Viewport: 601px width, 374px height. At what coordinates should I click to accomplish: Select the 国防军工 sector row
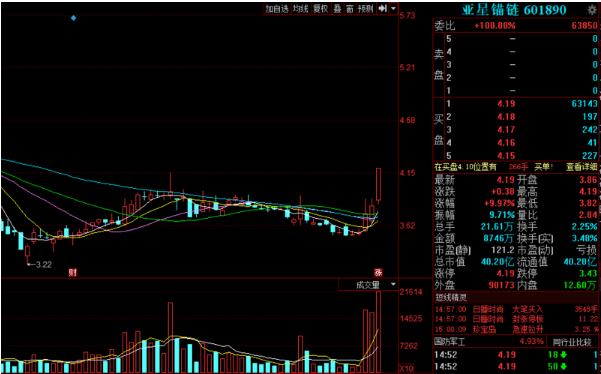(489, 341)
